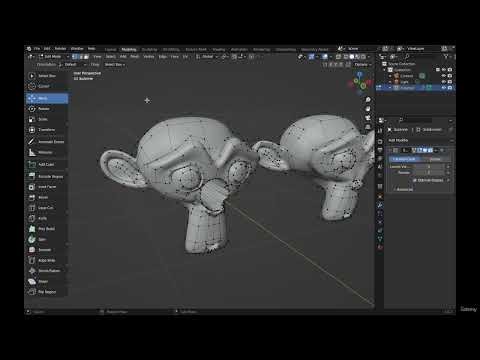
Task: Pick the Shrink/Fatten tool
Action: pyautogui.click(x=47, y=271)
